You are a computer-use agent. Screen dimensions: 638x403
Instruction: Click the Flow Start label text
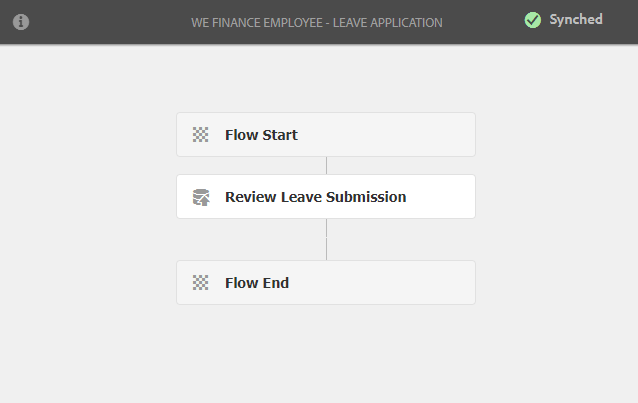[261, 135]
